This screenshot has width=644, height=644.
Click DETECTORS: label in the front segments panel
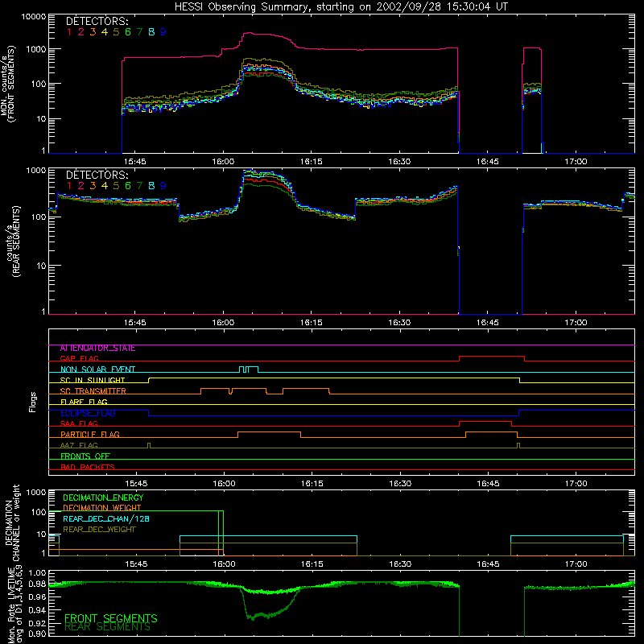click(97, 21)
